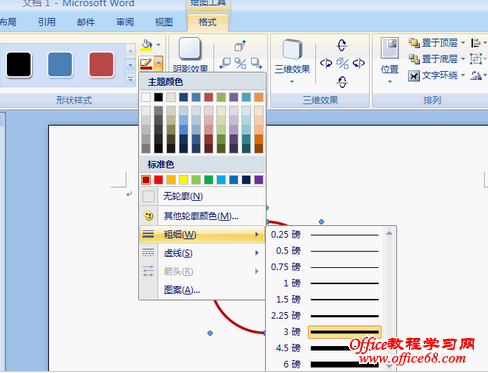Select 4.5 磅 line weight
The image size is (488, 373).
325,348
